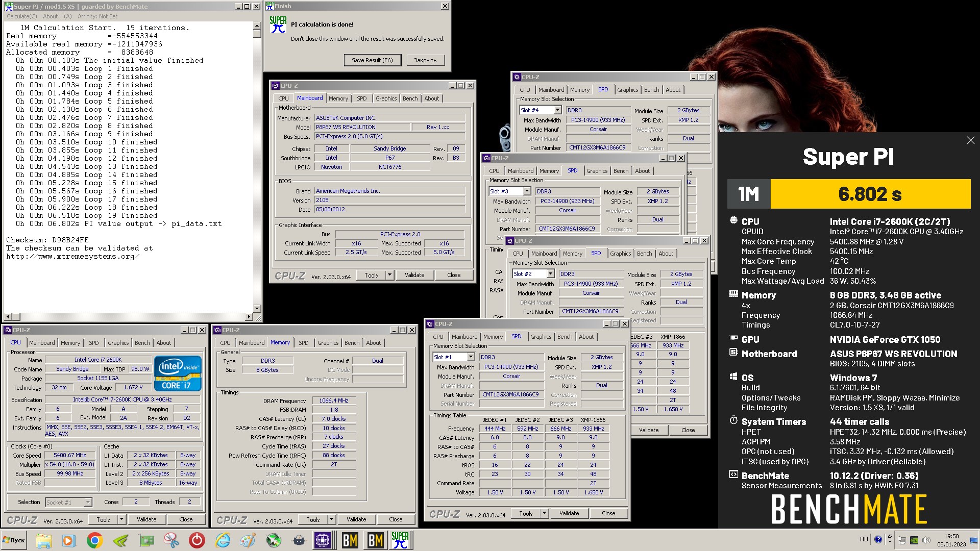Click Super PI log scrollbar up arrow
Image resolution: width=980 pixels, height=551 pixels.
tap(257, 26)
